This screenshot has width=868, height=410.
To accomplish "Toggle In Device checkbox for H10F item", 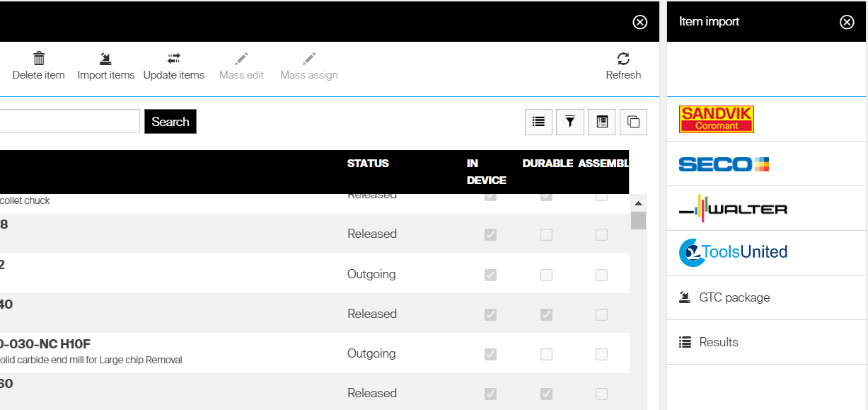I will [490, 354].
